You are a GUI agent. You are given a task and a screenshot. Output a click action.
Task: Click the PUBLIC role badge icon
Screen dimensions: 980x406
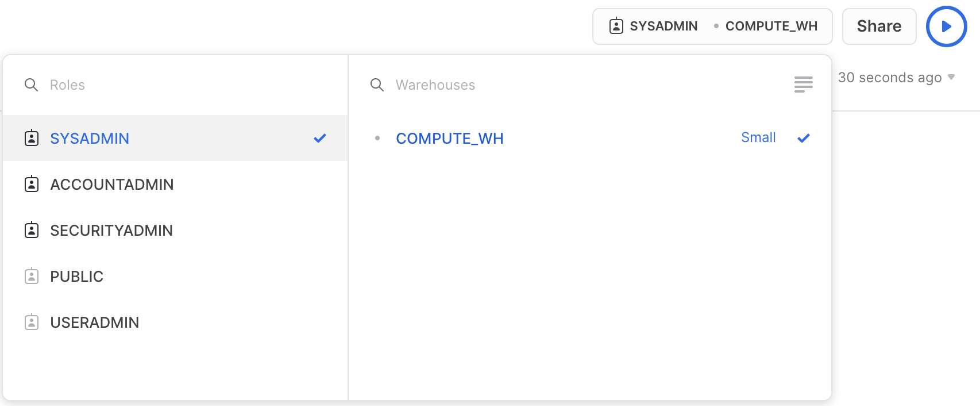pos(32,276)
